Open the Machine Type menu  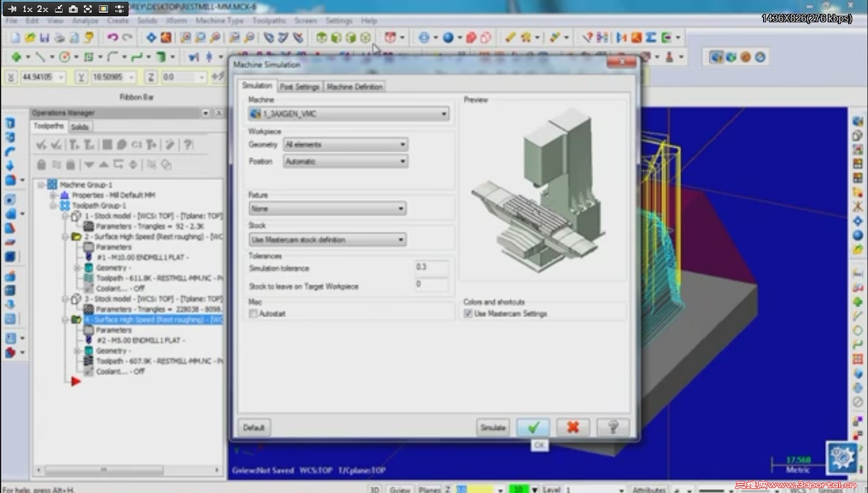[220, 20]
